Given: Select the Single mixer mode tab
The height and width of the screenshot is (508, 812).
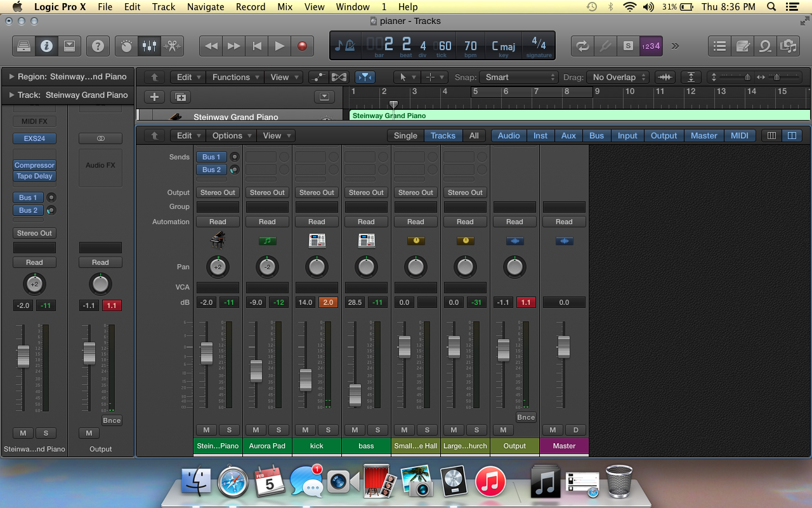Looking at the screenshot, I should (405, 135).
